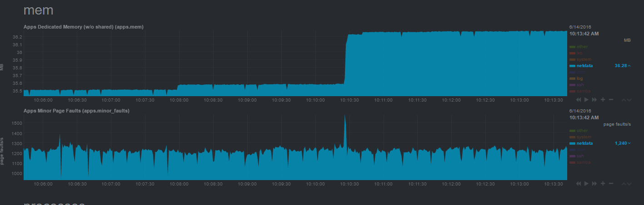Shrink the Apps Dedicated Memory chart height
The height and width of the screenshot is (205, 644).
624,99
